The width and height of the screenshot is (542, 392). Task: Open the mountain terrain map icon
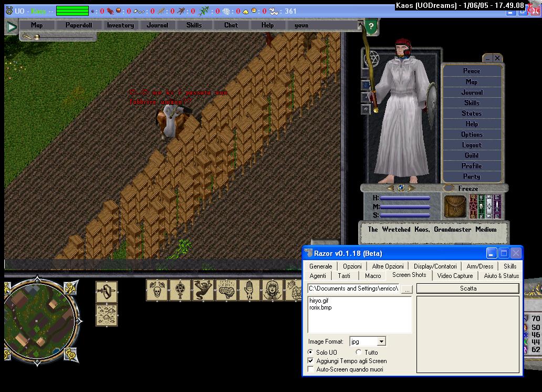point(107,315)
